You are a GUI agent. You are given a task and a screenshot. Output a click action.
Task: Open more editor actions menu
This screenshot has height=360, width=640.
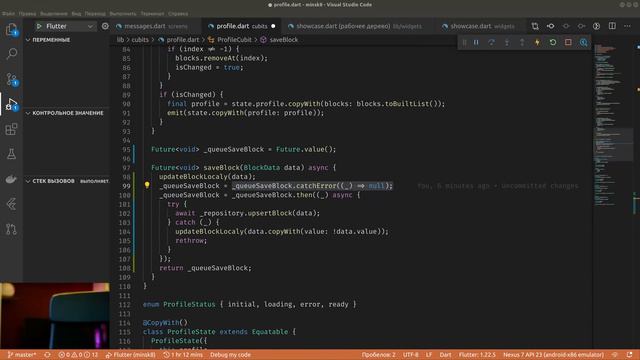[x=627, y=26]
